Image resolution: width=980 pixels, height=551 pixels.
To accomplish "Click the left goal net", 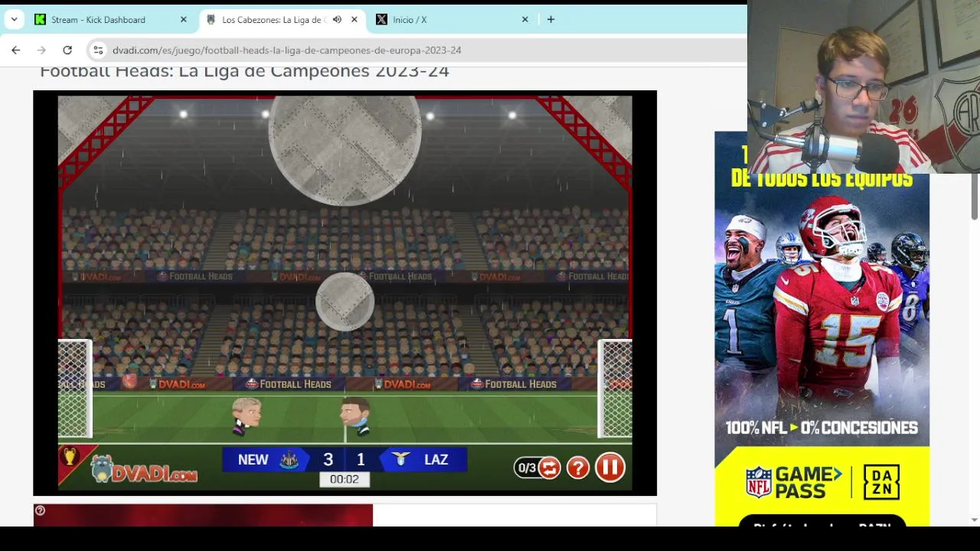I will point(75,389).
